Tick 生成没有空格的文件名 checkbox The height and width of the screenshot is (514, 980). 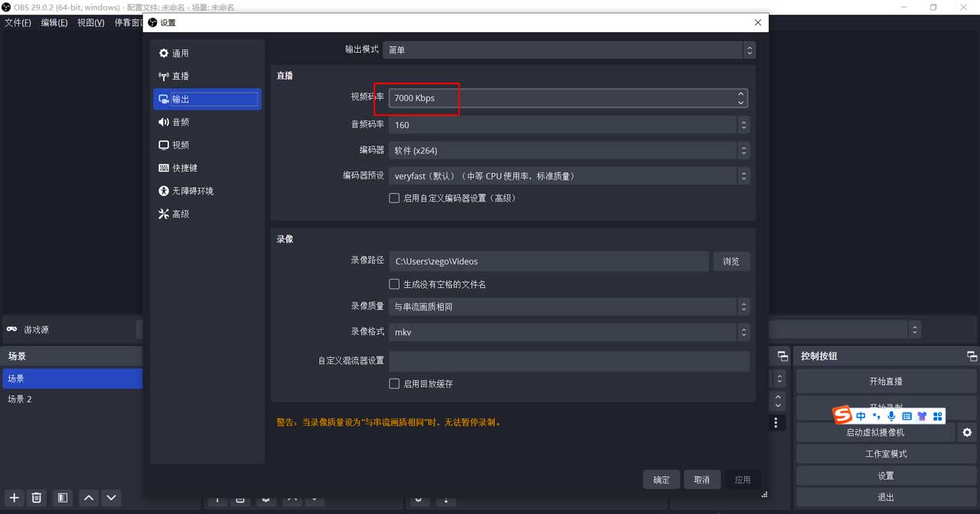[x=394, y=284]
